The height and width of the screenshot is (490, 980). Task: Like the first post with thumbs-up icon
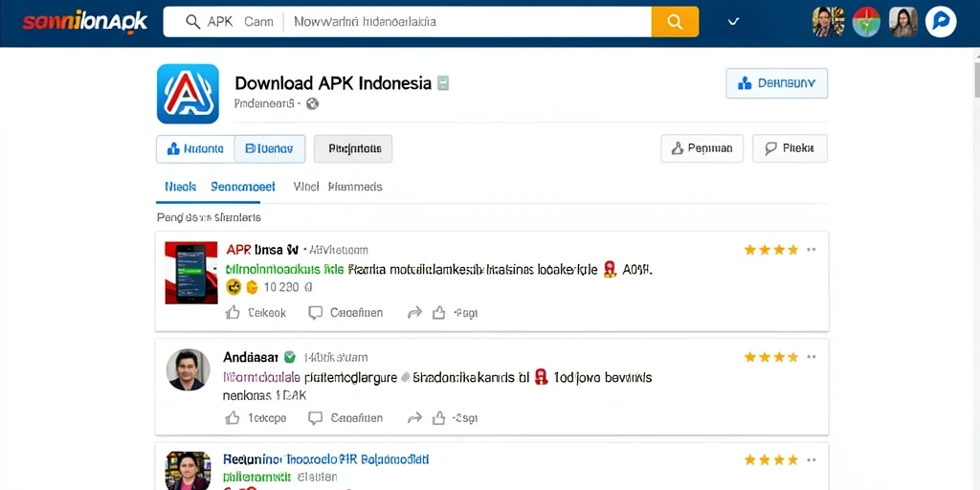click(x=233, y=313)
